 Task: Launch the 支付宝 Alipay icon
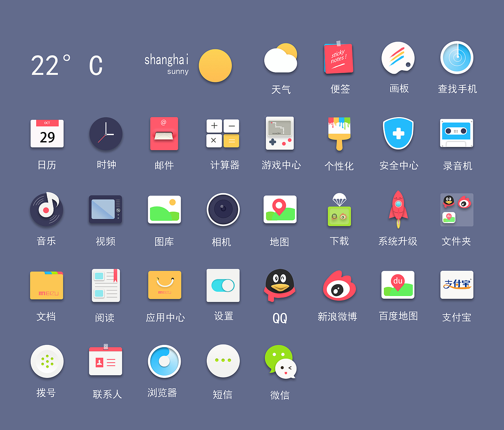457,285
